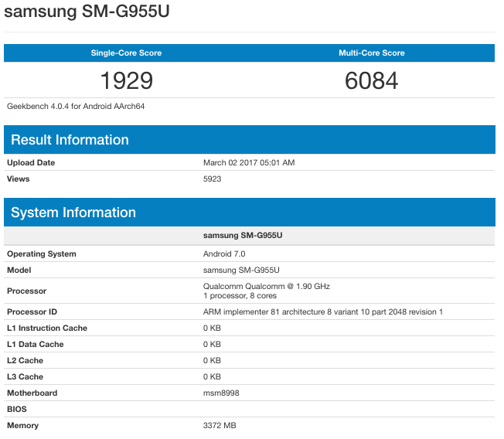Viewport: 504px width, 439px height.
Task: Select the Model value samsung SM-G955U
Action: click(241, 270)
